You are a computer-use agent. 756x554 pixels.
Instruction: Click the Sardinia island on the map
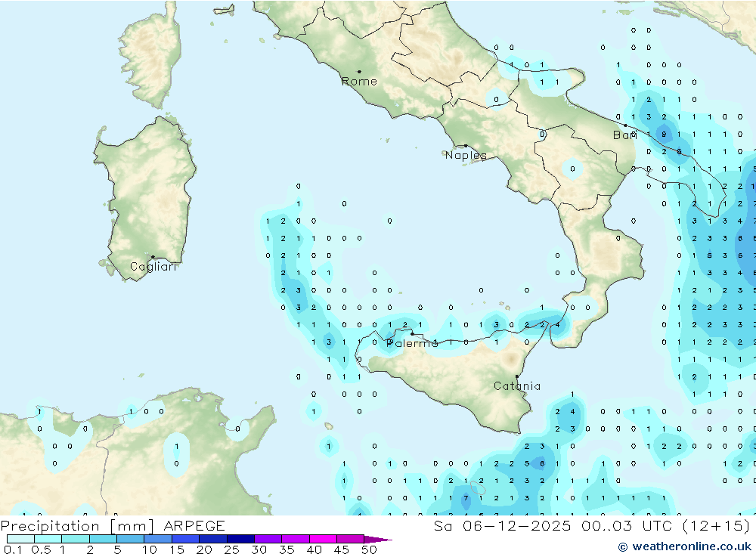[144, 198]
